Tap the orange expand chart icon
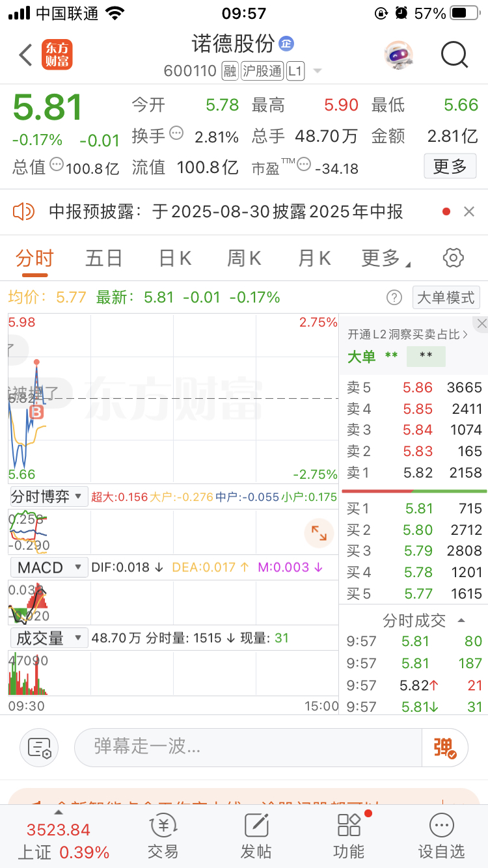 pos(319,534)
